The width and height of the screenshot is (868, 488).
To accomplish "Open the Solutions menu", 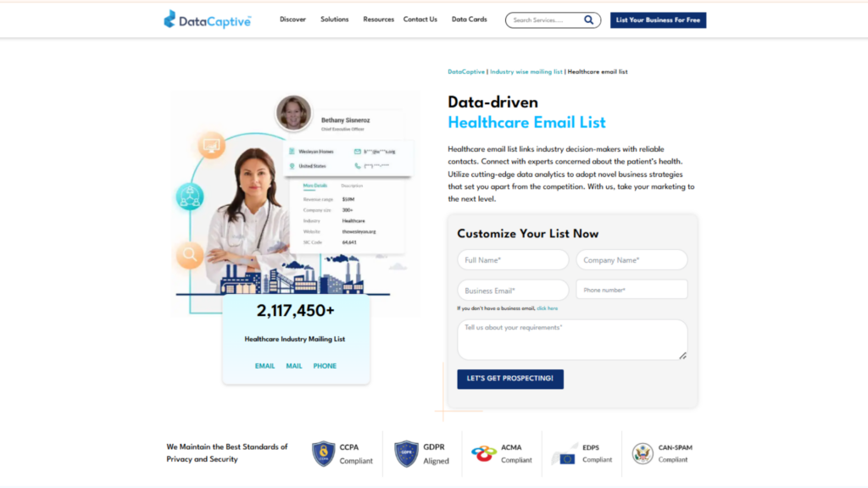I will 334,19.
